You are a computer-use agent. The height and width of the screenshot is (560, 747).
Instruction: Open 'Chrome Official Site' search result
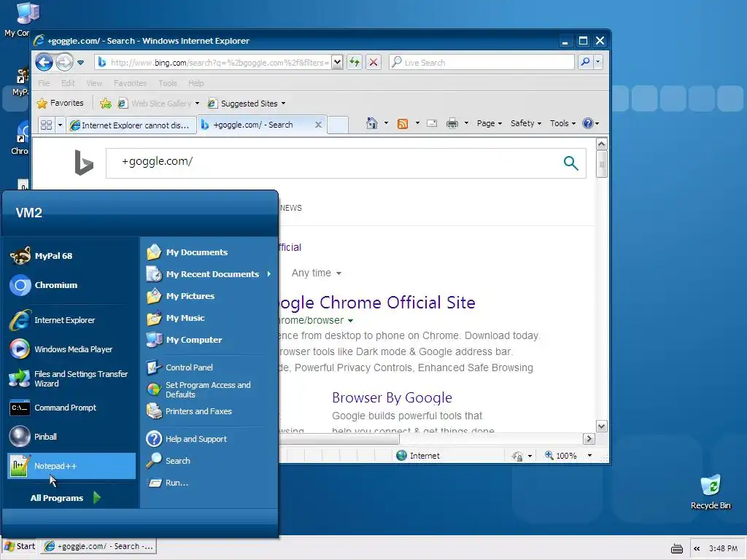pyautogui.click(x=377, y=303)
